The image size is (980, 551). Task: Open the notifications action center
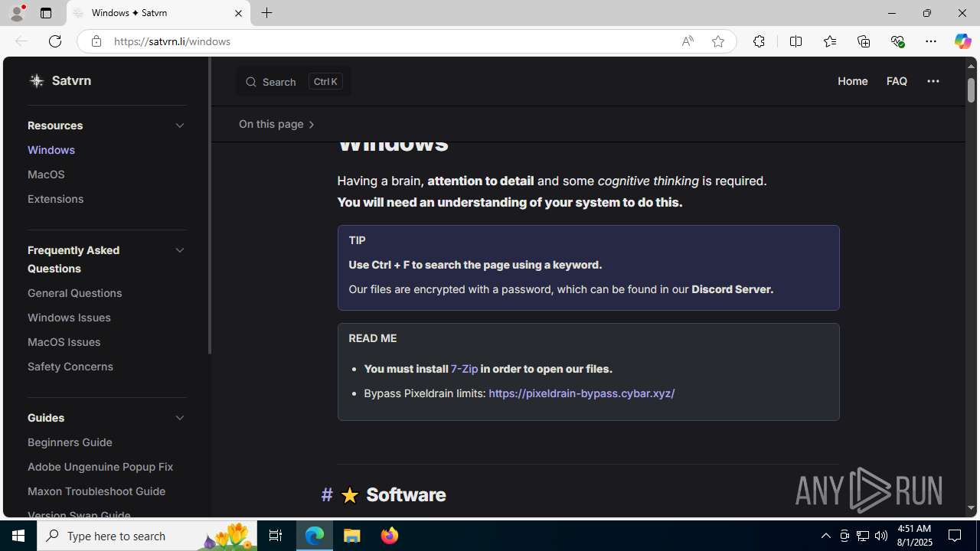tap(955, 536)
